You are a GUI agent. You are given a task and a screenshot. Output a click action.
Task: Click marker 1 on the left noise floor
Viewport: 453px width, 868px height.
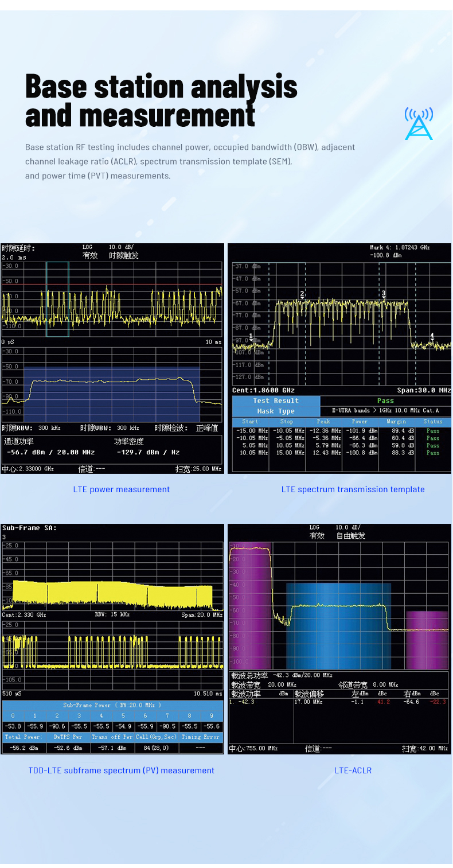point(251,337)
